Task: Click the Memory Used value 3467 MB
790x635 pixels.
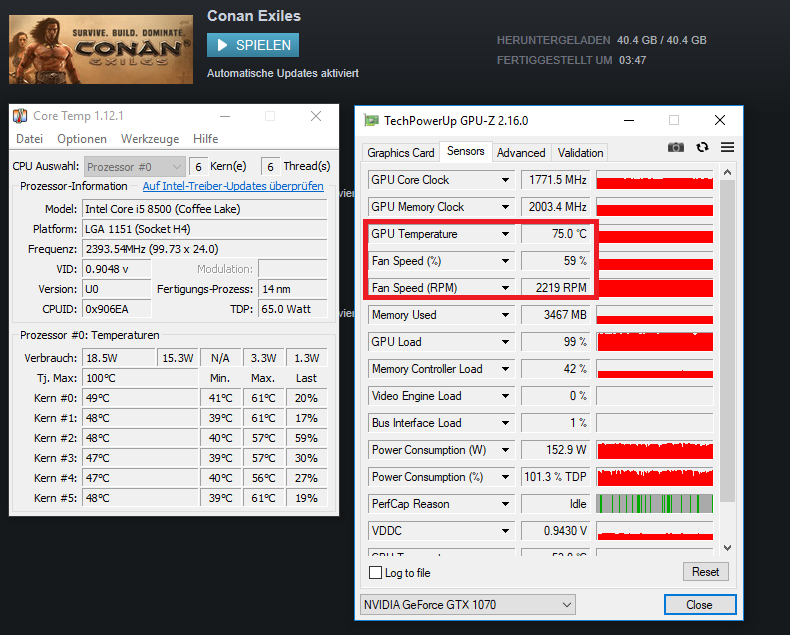Action: tap(556, 315)
